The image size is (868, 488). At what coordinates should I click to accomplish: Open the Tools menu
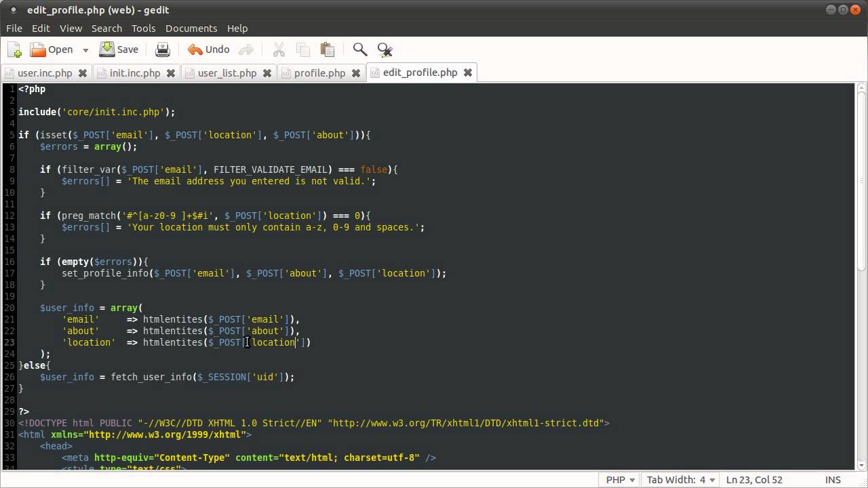pyautogui.click(x=143, y=28)
